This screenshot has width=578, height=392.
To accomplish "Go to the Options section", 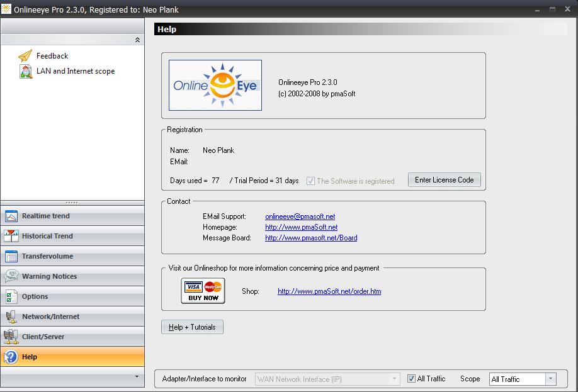I will click(72, 296).
